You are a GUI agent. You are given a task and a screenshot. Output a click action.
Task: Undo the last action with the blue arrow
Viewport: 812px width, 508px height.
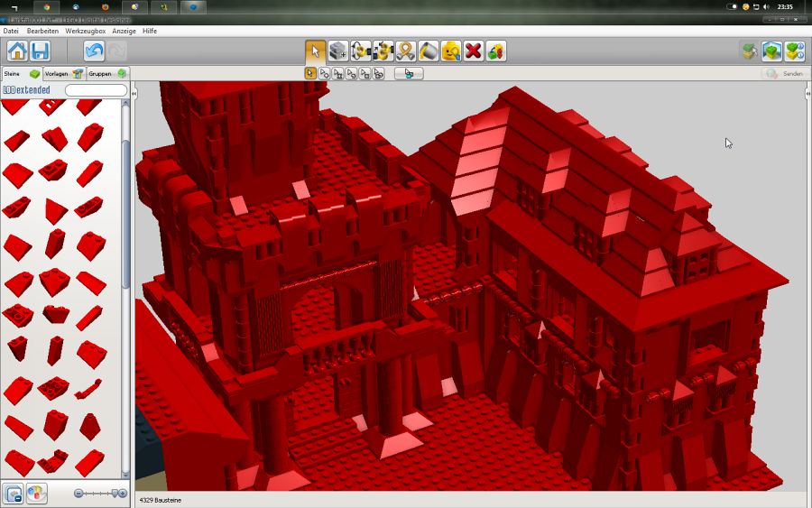(94, 51)
